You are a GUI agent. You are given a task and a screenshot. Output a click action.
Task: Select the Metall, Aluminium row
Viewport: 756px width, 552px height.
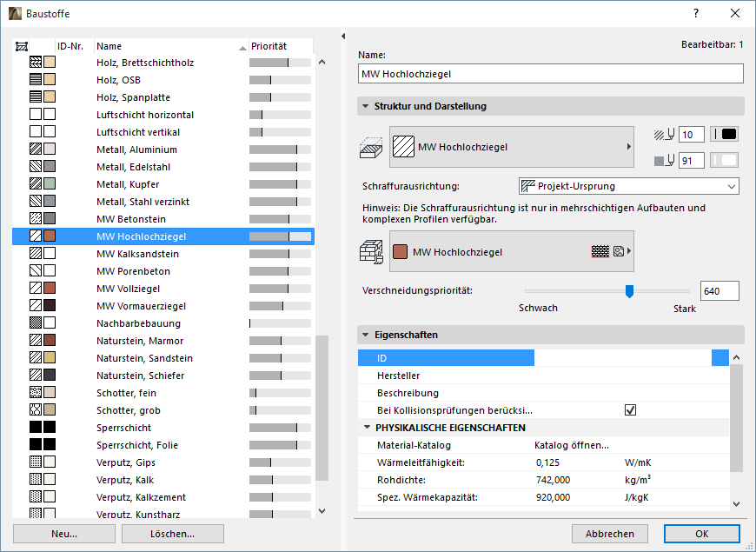coord(163,150)
